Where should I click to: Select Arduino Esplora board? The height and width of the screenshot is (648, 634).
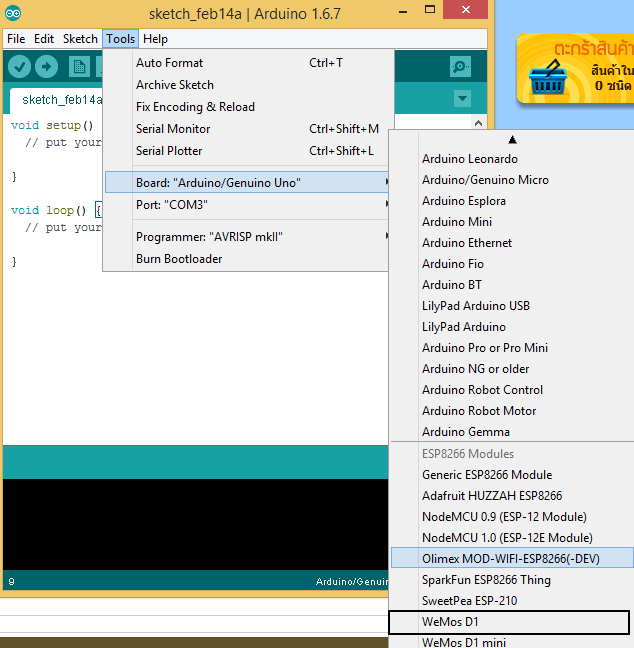(x=512, y=201)
